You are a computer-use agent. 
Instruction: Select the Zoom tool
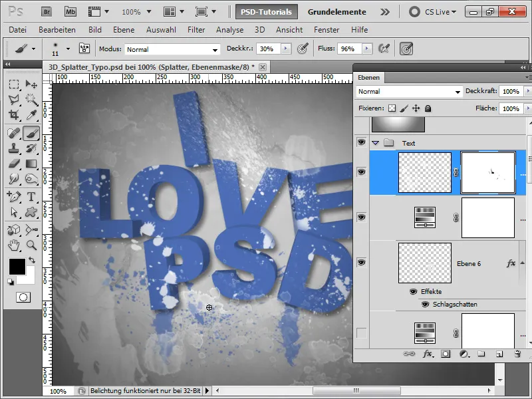click(x=31, y=245)
